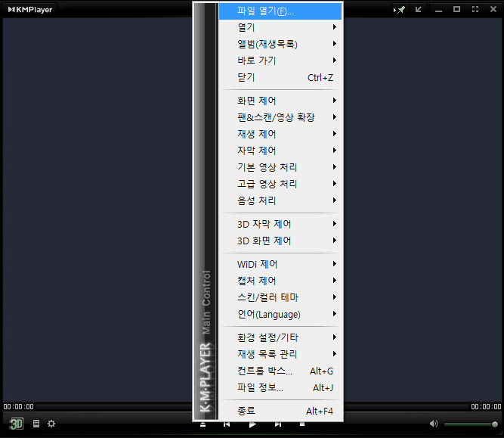Toggle the always-on-top pin icon

[400, 10]
